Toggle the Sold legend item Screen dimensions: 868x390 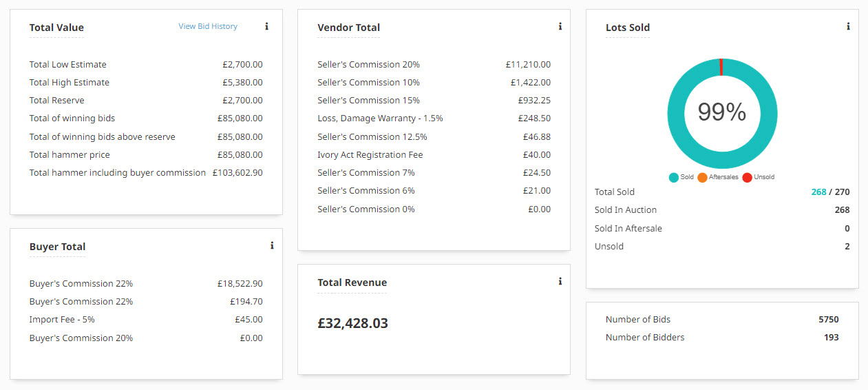click(x=681, y=177)
